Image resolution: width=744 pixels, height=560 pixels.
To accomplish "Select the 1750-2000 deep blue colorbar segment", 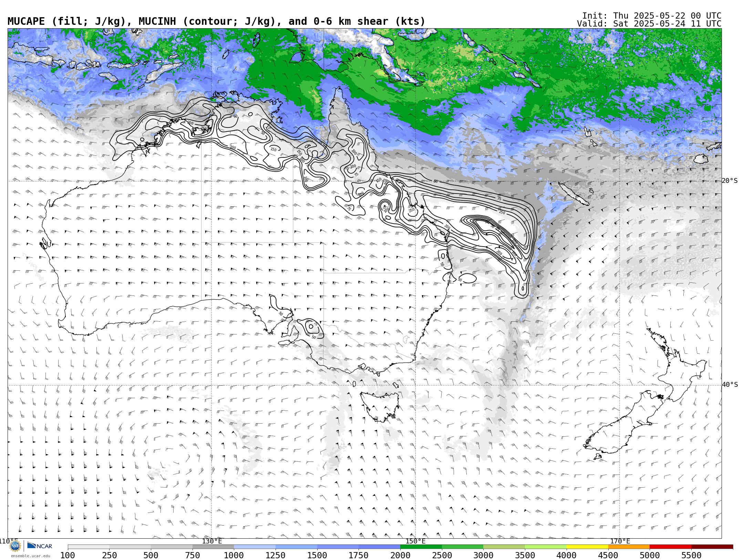I will coord(379,547).
